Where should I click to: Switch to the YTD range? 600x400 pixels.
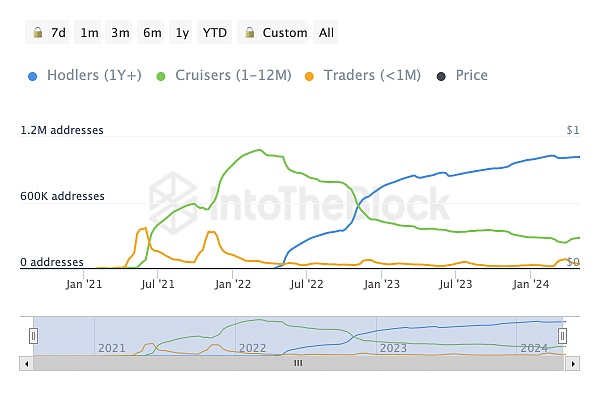pos(215,32)
